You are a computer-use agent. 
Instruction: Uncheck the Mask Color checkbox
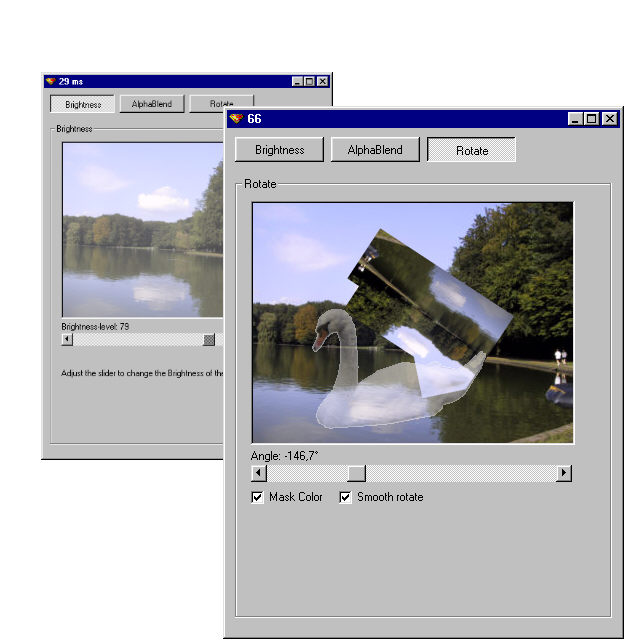(258, 497)
